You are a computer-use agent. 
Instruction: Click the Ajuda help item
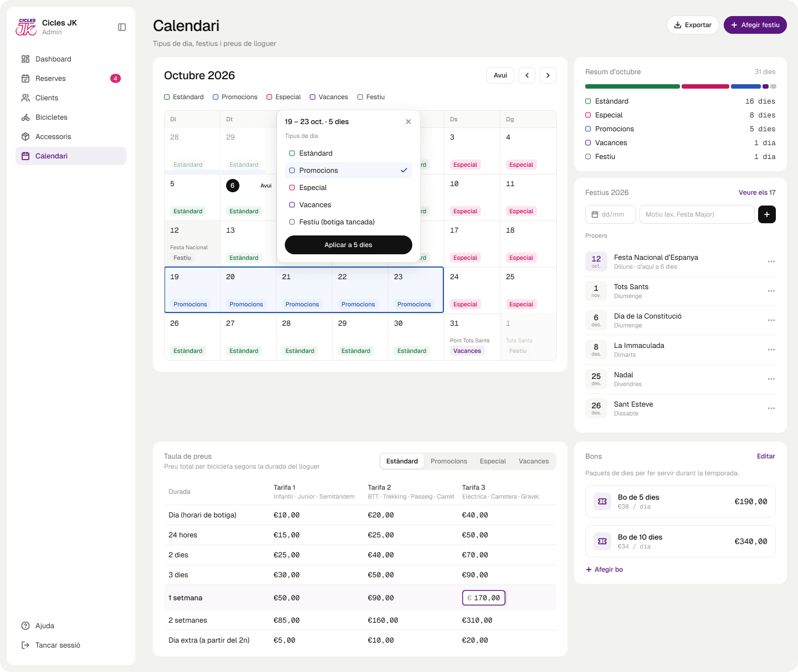[71, 625]
